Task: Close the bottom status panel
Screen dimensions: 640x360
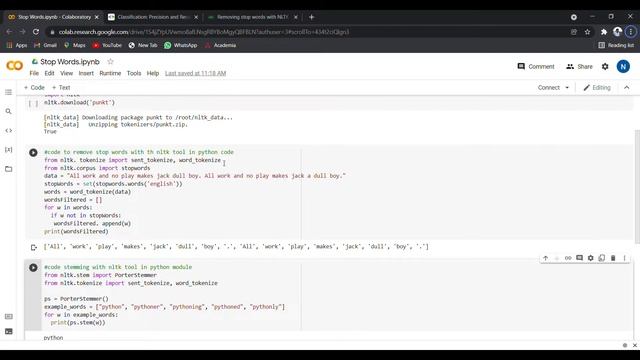Action: (x=635, y=345)
